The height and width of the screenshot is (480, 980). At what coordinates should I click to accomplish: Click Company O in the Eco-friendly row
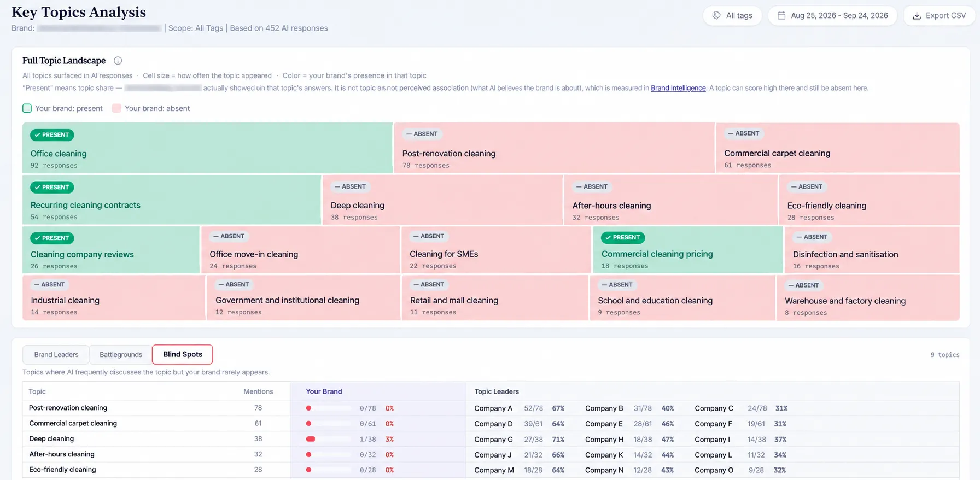714,470
